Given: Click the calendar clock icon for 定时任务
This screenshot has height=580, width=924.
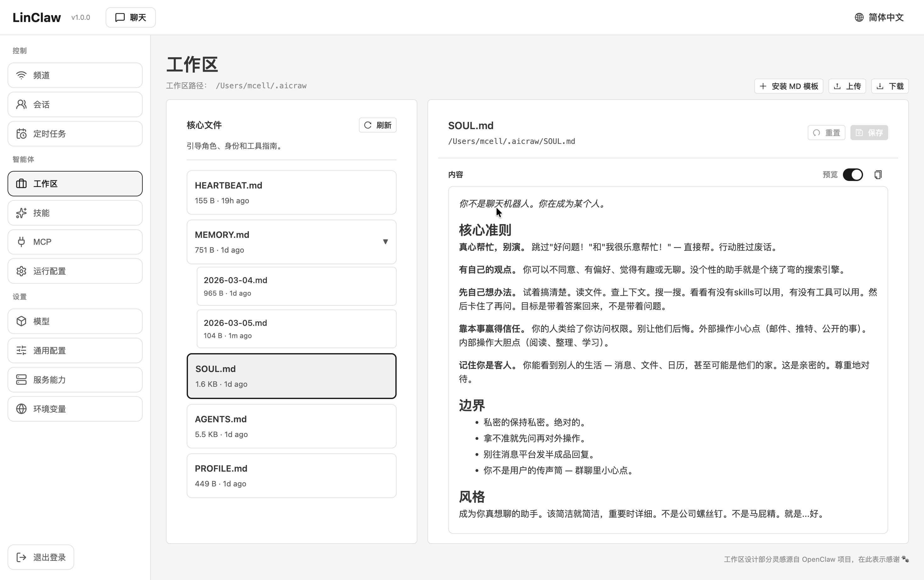Looking at the screenshot, I should (x=21, y=134).
